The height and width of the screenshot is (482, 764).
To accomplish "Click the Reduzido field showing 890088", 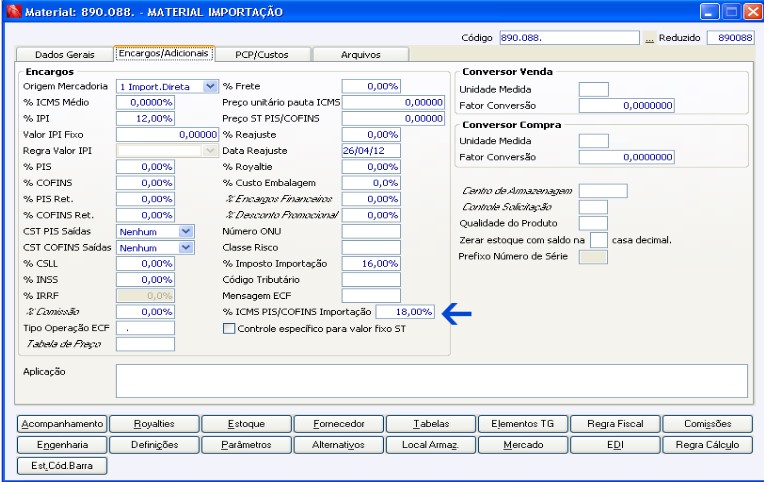I will pyautogui.click(x=730, y=38).
